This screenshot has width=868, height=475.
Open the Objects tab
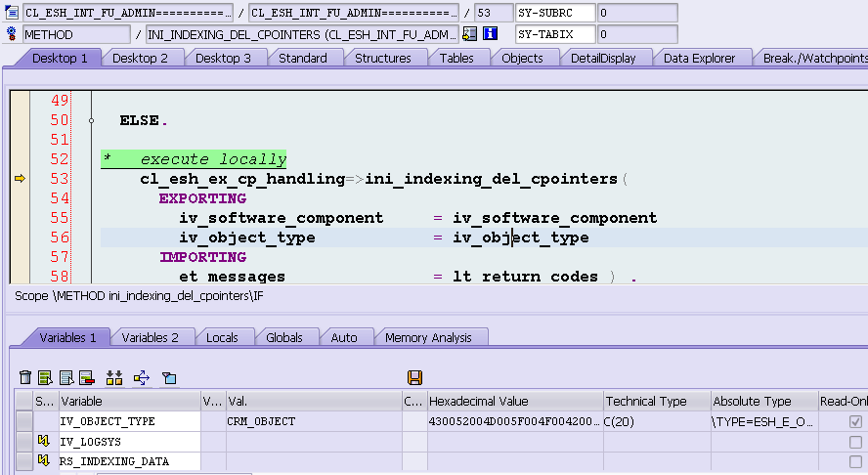522,58
